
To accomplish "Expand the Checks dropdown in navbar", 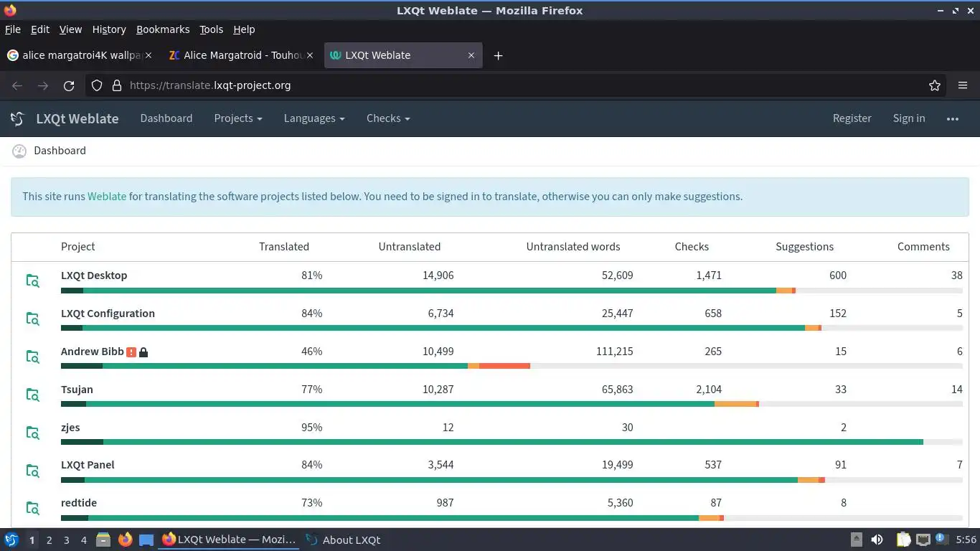I will tap(388, 118).
